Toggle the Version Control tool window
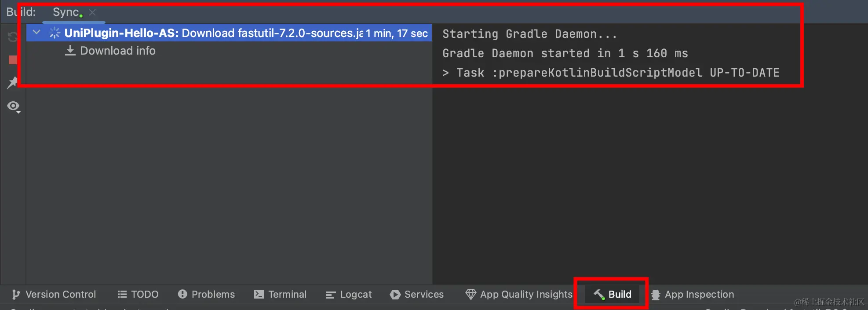 [x=53, y=294]
